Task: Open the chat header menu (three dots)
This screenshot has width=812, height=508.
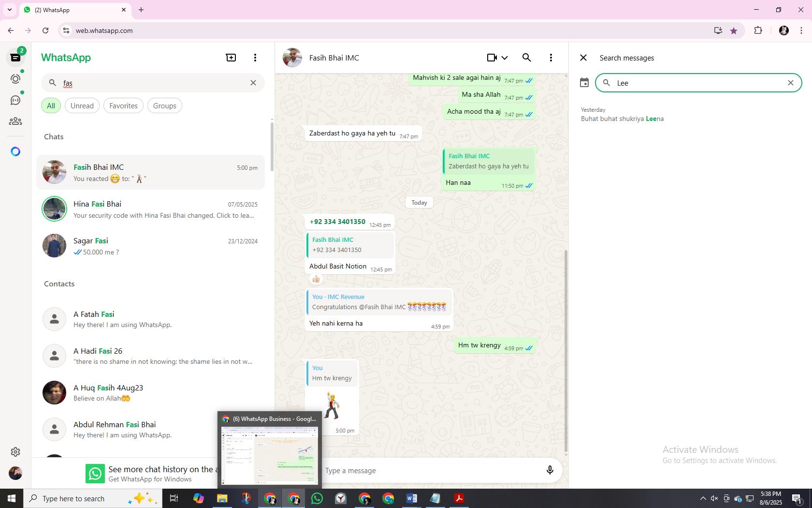Action: pos(551,58)
